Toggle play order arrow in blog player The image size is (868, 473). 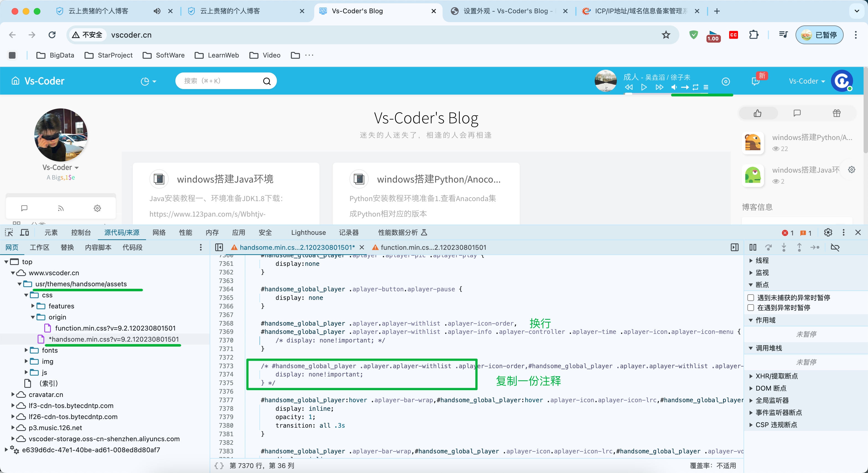pos(685,87)
